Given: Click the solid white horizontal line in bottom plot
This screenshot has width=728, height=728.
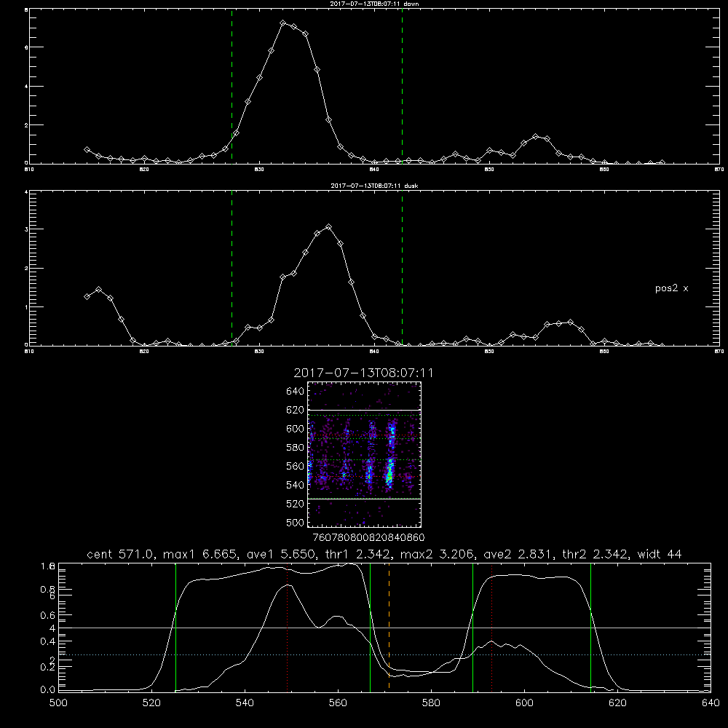Looking at the screenshot, I should coord(384,628).
